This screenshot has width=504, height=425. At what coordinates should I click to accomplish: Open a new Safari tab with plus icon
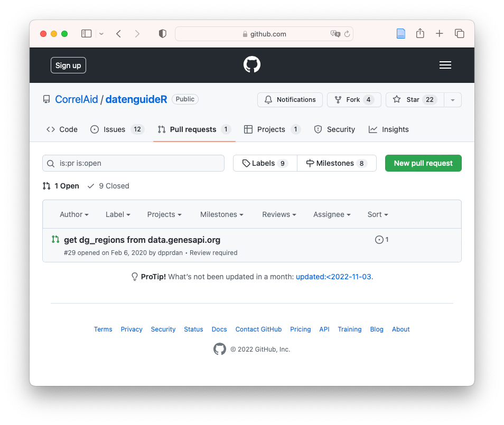[x=439, y=34]
